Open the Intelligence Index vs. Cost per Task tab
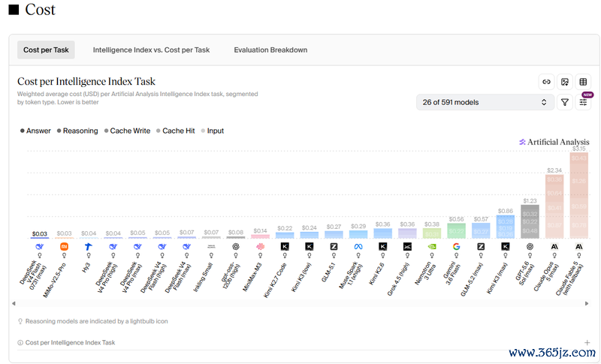601x364 pixels. click(152, 50)
